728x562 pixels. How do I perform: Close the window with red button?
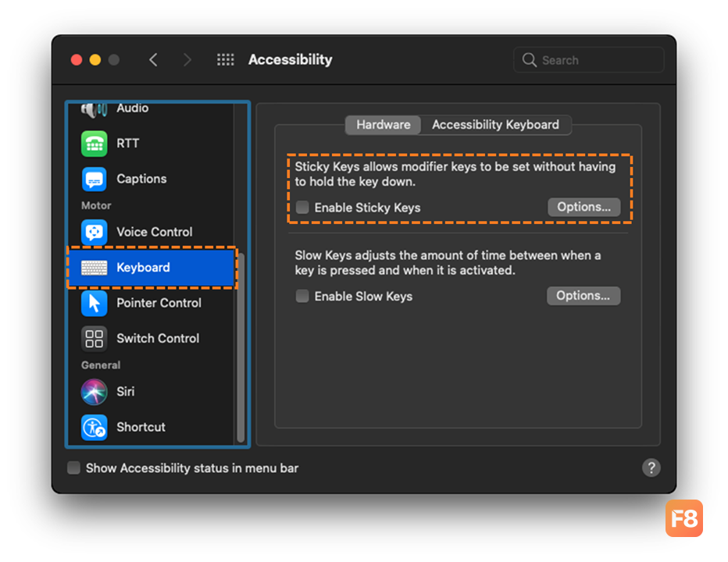[x=77, y=60]
